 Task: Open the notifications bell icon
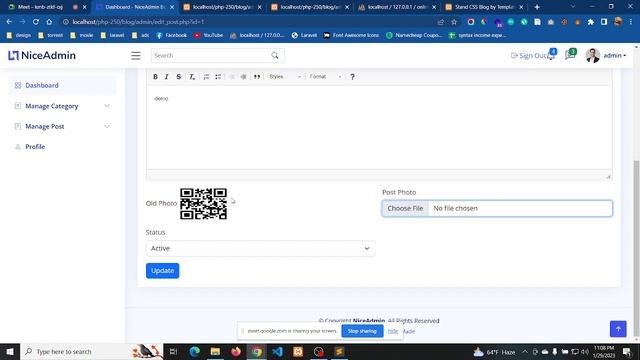click(551, 55)
